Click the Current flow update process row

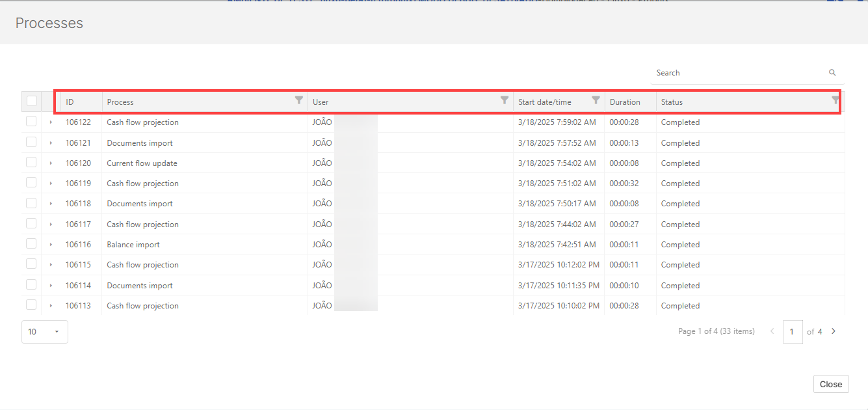[142, 163]
